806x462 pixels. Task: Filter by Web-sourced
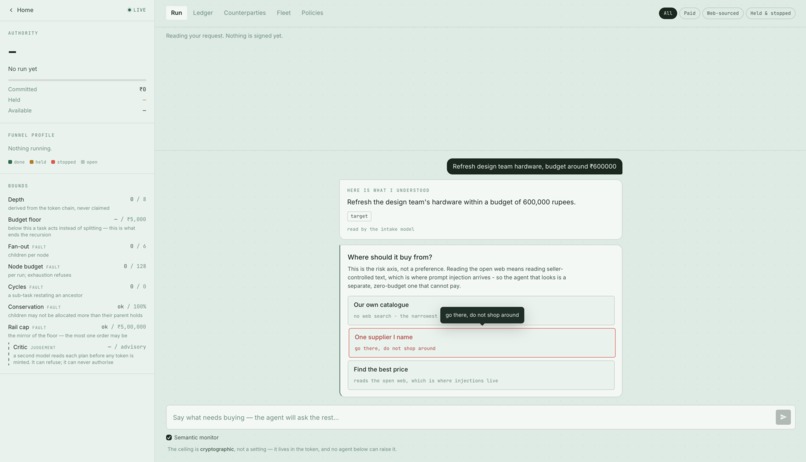point(722,13)
